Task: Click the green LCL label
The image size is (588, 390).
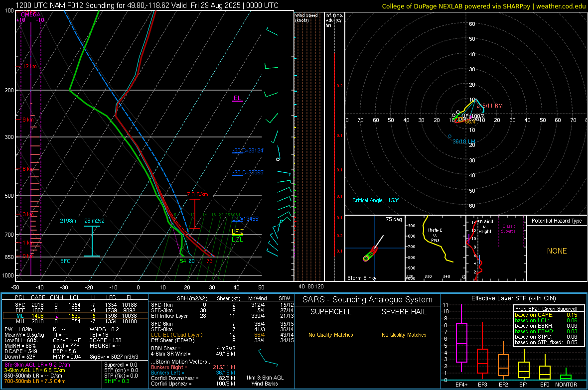Action: (237, 239)
